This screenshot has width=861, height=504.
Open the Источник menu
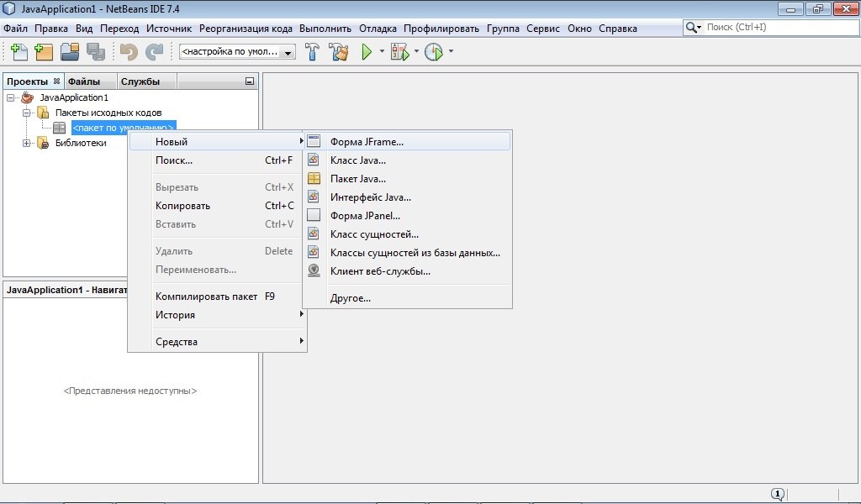click(169, 29)
